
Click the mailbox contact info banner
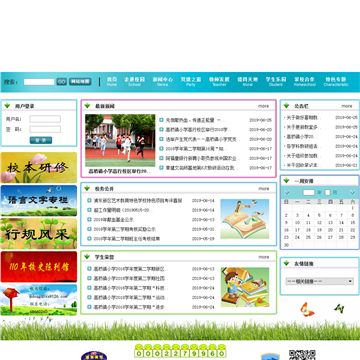coord(39,300)
